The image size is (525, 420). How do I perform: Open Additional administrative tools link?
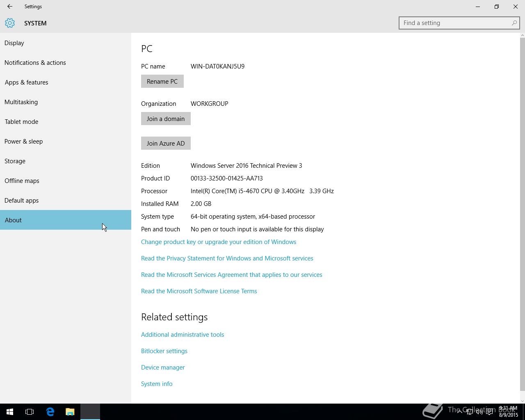pos(183,335)
